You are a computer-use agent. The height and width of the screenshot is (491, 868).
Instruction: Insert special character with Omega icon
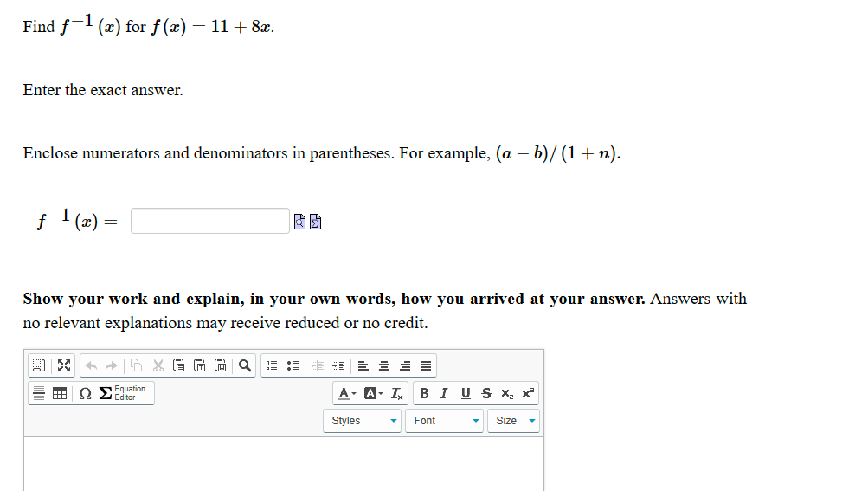click(86, 393)
